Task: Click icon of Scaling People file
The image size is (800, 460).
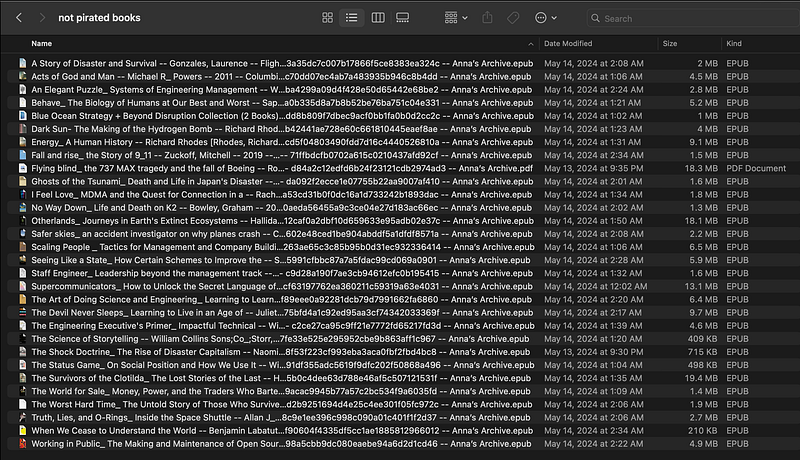Action: [x=22, y=247]
